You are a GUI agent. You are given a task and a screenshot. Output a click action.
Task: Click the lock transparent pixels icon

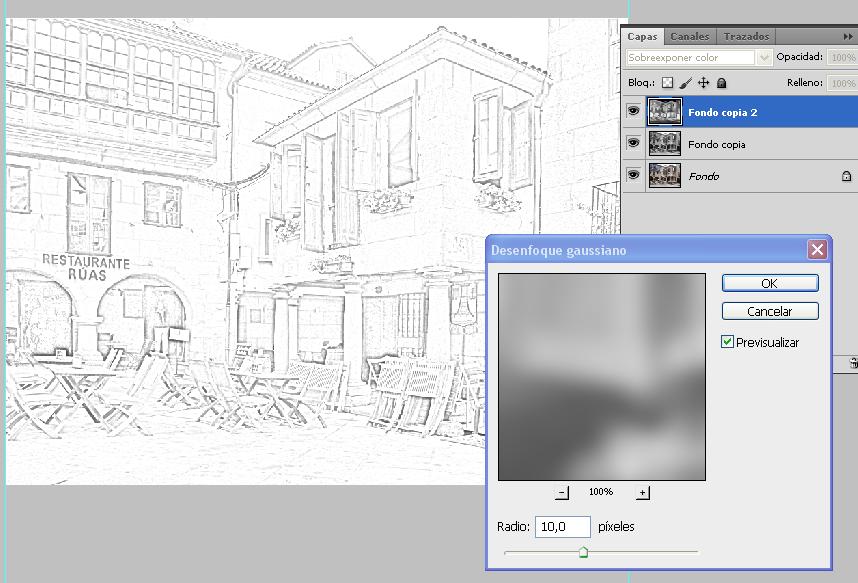tap(668, 83)
